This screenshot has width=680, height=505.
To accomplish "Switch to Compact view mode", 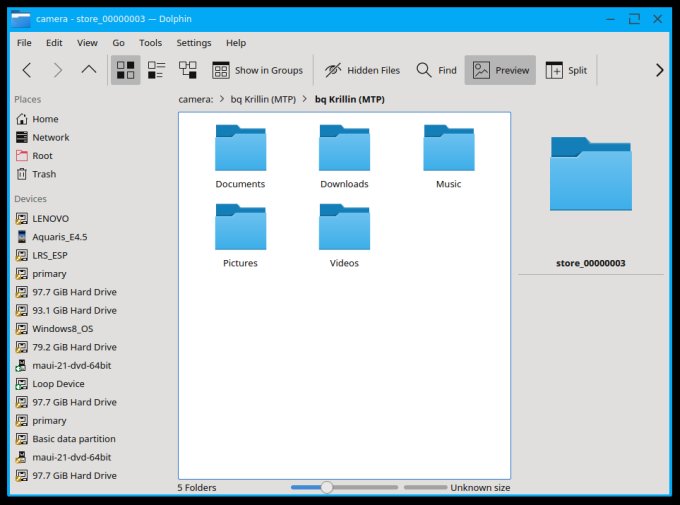I will (156, 70).
